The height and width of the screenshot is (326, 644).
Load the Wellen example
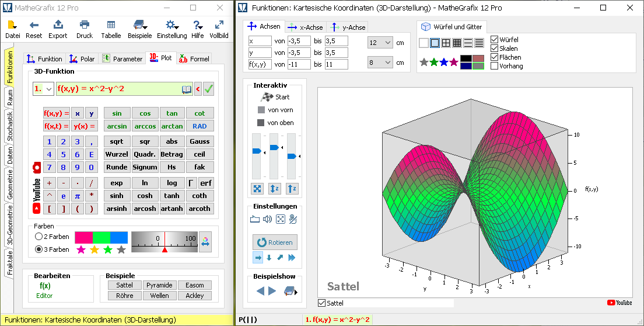pos(159,296)
